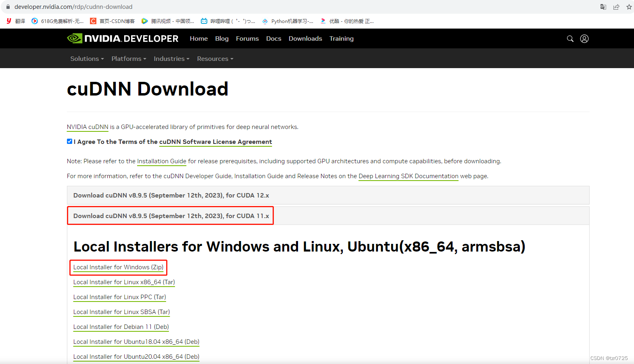634x364 pixels.
Task: Expand the cuDNN v8.9.5 for CUDA 12.x section
Action: point(328,195)
